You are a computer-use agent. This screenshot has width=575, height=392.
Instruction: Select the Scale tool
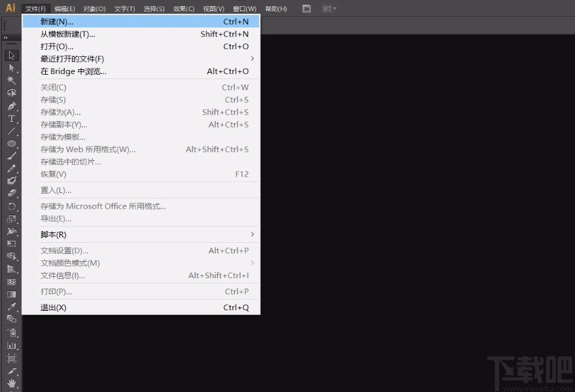[x=11, y=219]
